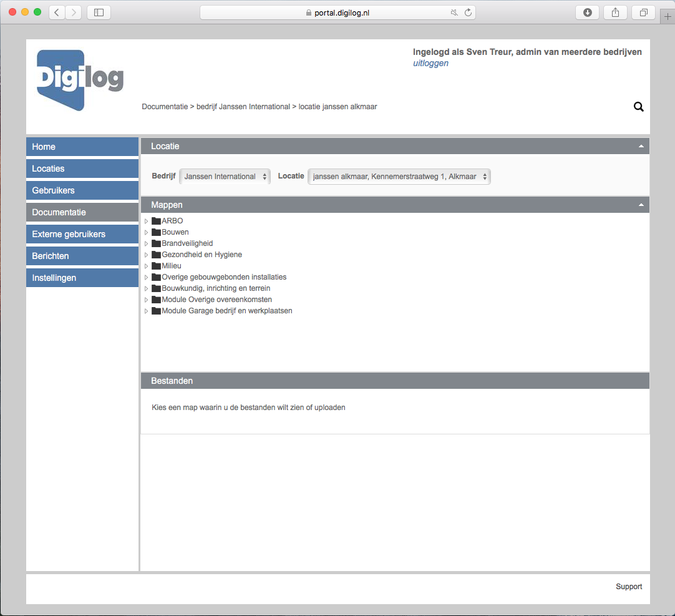The width and height of the screenshot is (675, 616).
Task: Collapse the Mappen panel
Action: (641, 204)
